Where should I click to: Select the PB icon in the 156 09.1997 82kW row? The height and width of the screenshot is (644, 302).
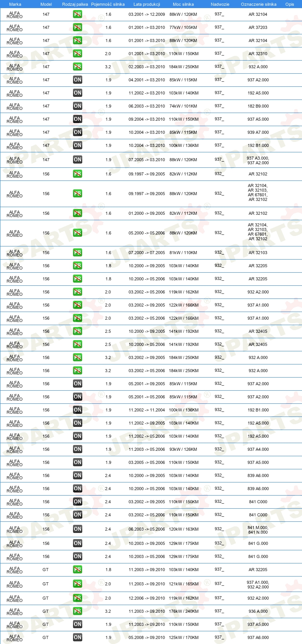click(x=78, y=174)
